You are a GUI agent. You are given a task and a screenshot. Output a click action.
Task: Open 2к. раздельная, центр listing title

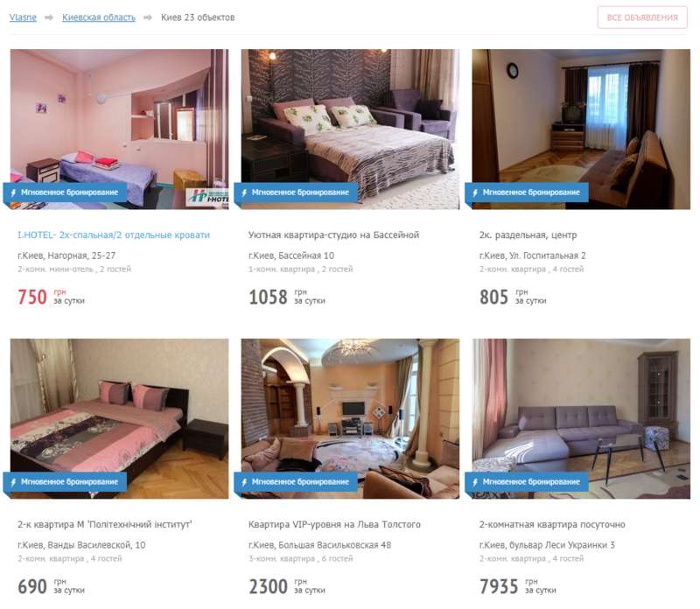coord(528,234)
